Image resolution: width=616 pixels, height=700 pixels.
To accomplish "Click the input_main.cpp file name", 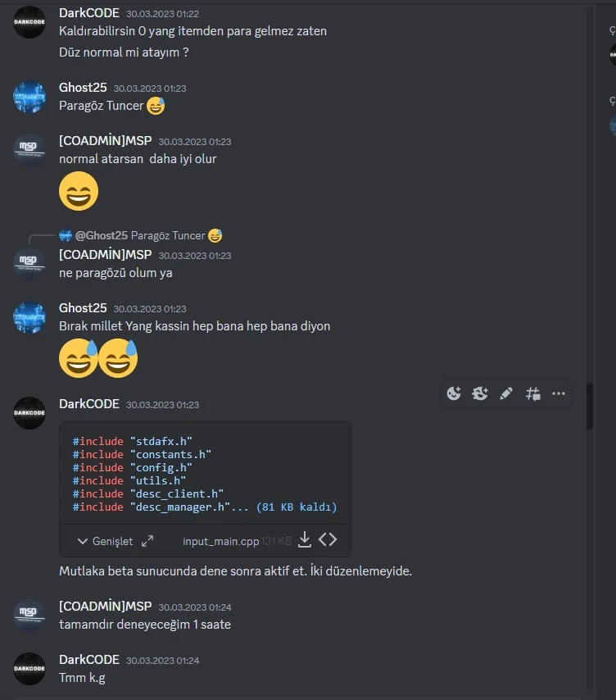I will [221, 542].
